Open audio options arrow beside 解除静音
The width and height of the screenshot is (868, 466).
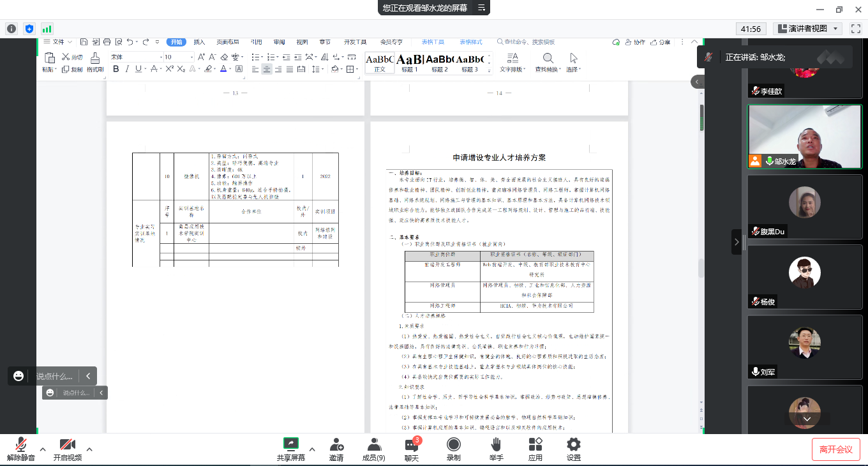click(x=43, y=449)
